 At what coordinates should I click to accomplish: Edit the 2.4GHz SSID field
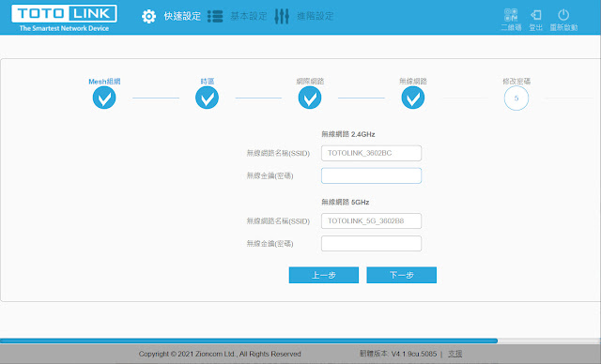pos(372,153)
